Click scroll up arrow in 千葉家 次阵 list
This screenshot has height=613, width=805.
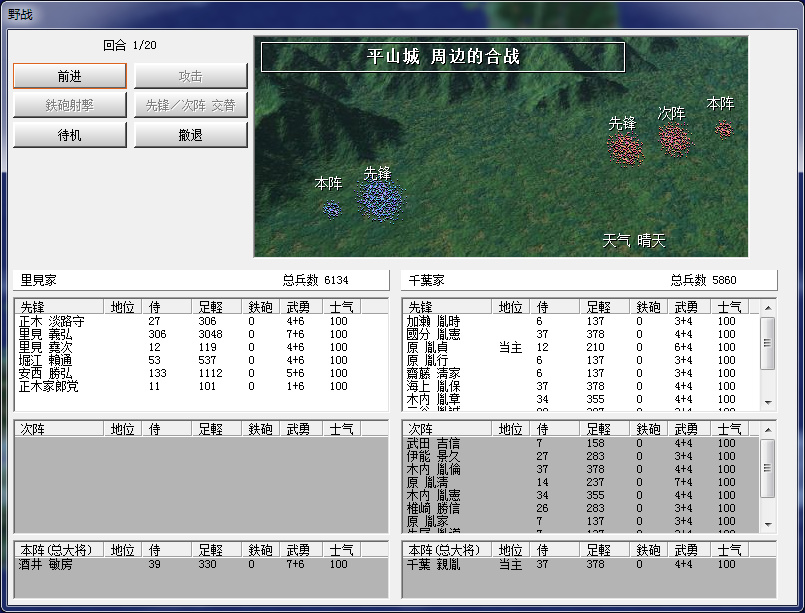768,429
